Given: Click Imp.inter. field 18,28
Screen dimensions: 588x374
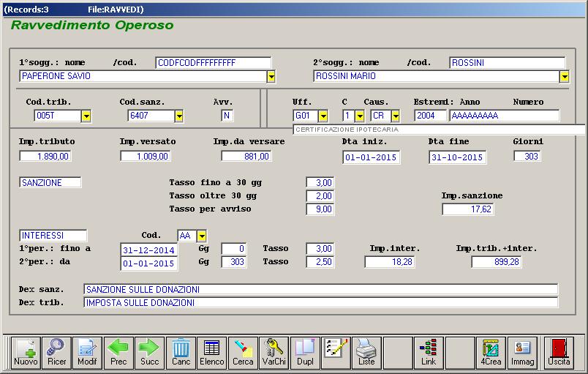Looking at the screenshot, I should 390,261.
